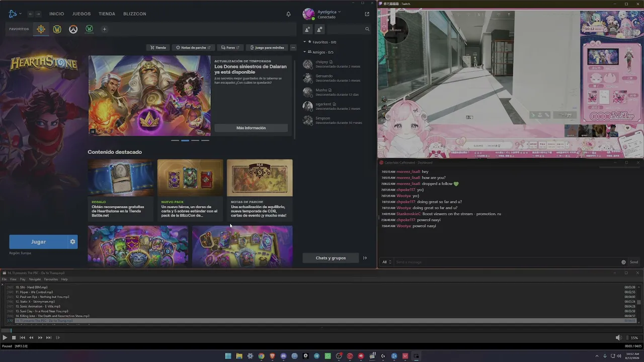Open the All chat filter dropdown
644x362 pixels.
pos(386,262)
